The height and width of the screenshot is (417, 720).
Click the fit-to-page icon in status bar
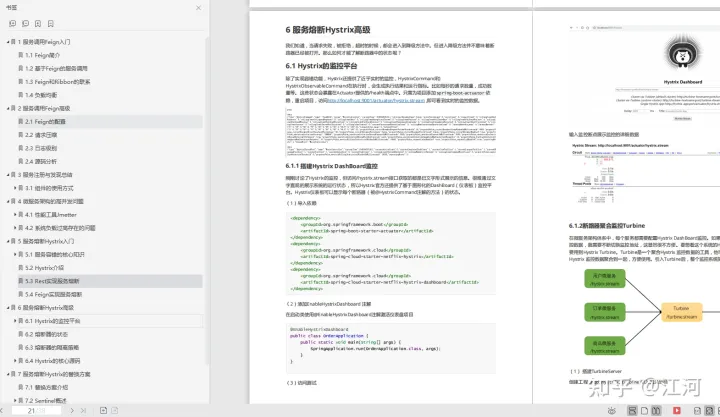pyautogui.click(x=697, y=411)
